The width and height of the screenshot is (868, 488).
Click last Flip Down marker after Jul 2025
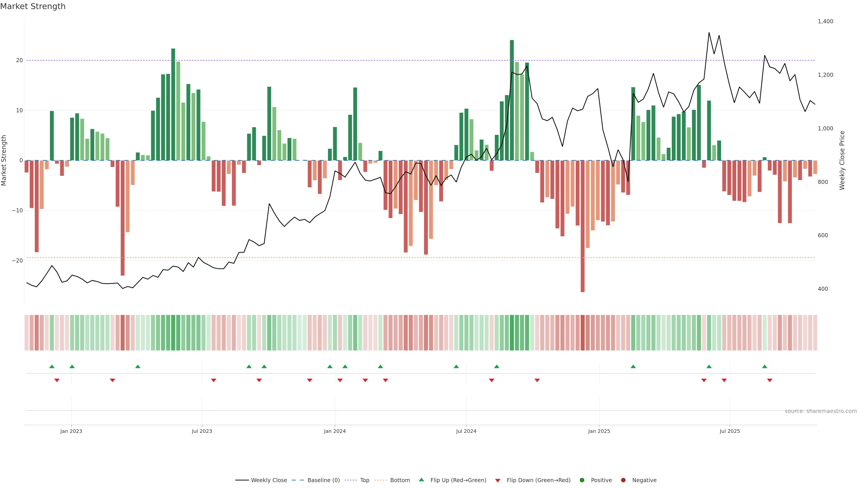[x=770, y=380]
